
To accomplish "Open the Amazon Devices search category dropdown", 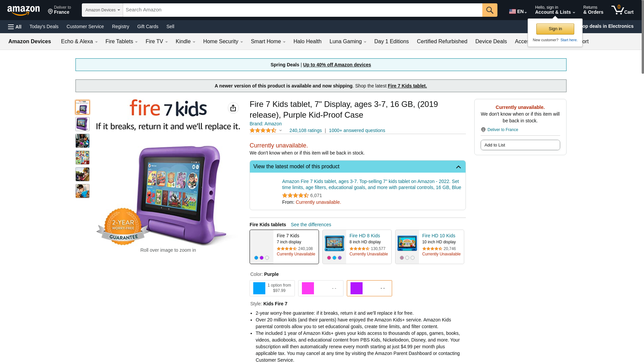I will [102, 10].
